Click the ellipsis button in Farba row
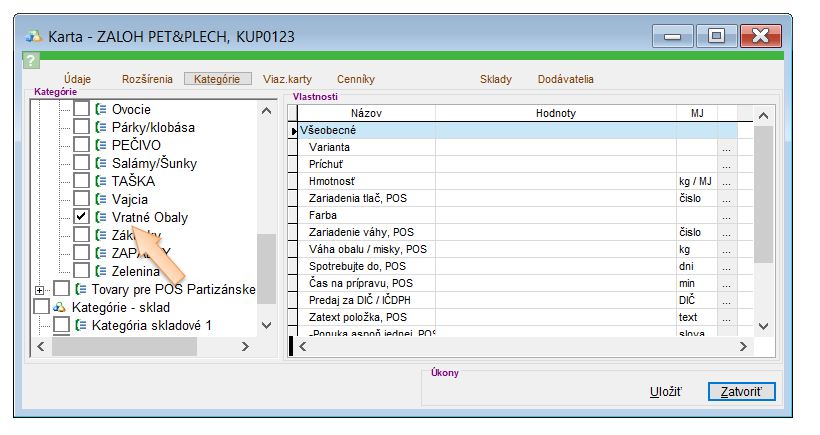This screenshot has width=820, height=435. pos(727,215)
